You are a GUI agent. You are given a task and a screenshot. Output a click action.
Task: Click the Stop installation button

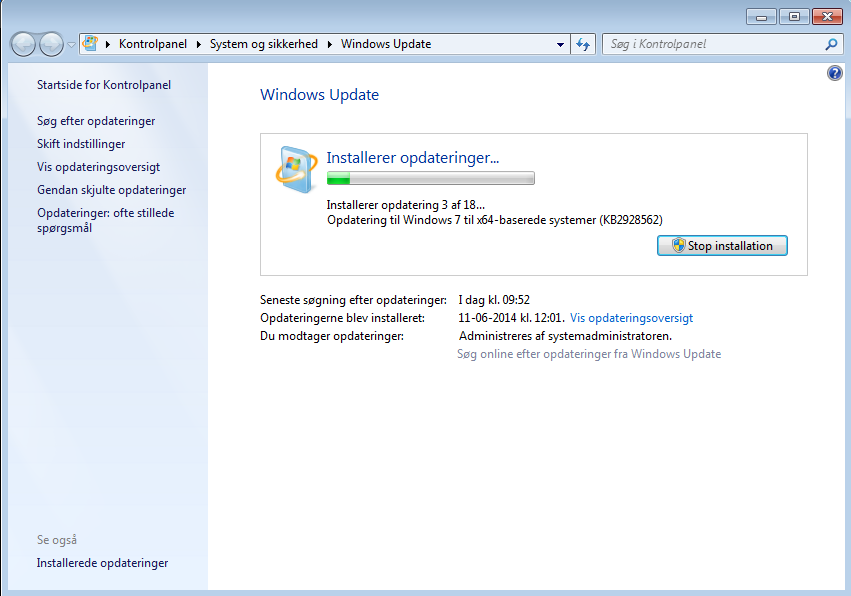pos(722,245)
